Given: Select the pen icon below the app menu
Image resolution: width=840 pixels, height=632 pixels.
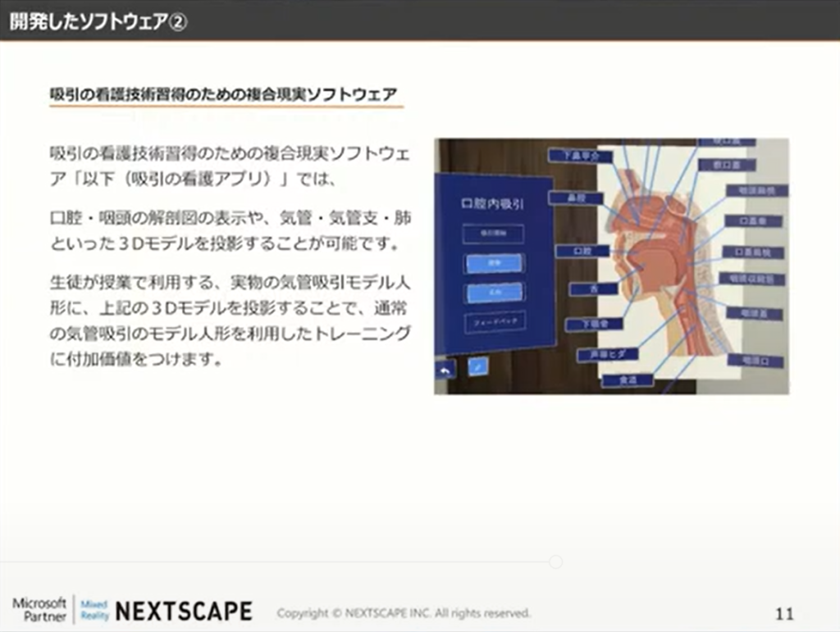Looking at the screenshot, I should [x=477, y=366].
